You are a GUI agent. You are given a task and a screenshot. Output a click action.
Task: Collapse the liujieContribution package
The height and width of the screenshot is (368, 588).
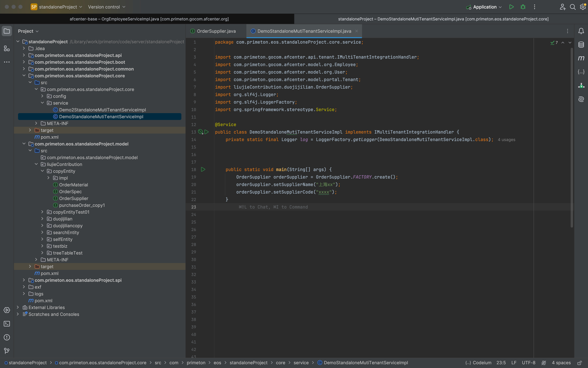point(36,164)
